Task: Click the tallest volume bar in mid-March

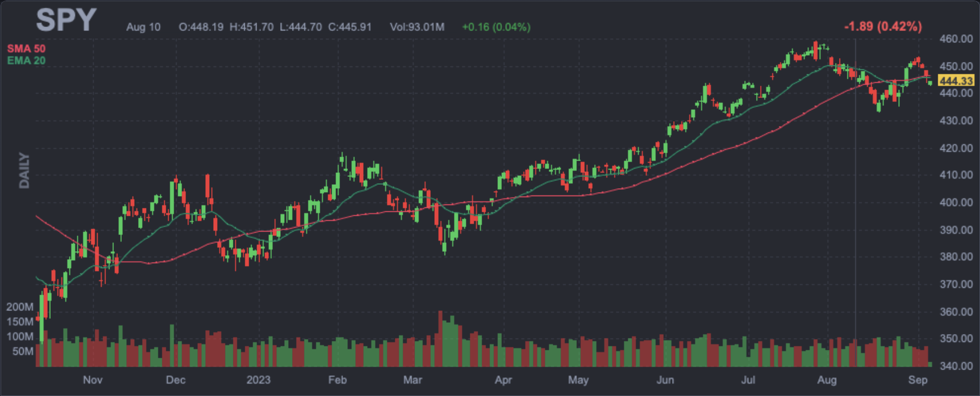Action: coord(440,339)
